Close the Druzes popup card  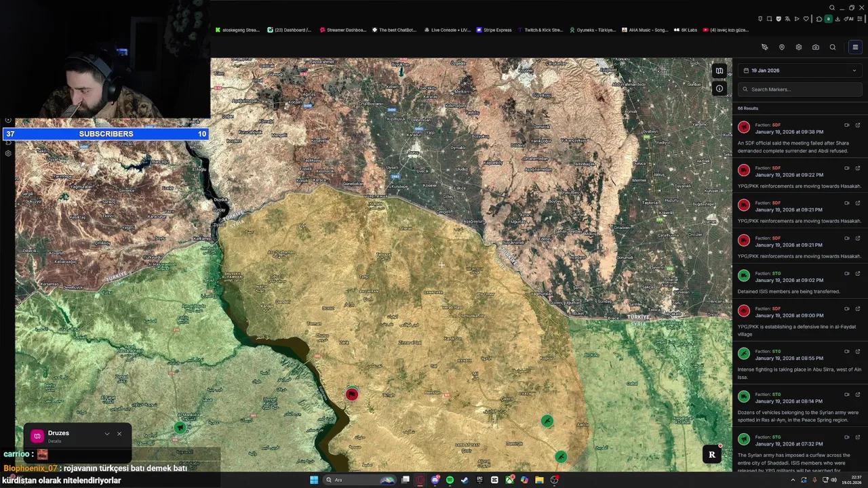coord(119,434)
